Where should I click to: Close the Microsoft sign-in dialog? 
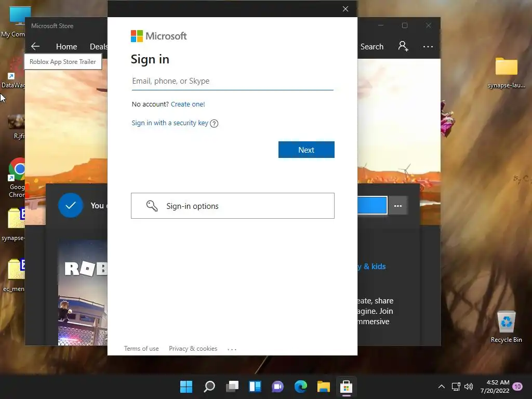coord(345,9)
